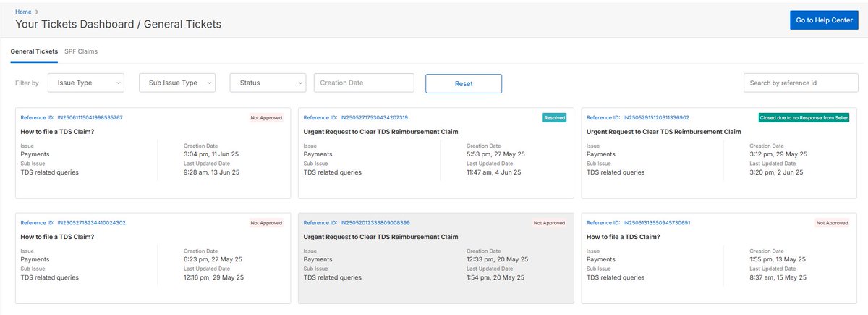Select creation date 3:12 pm, 29 May 25
This screenshot has height=315, width=868.
point(778,154)
